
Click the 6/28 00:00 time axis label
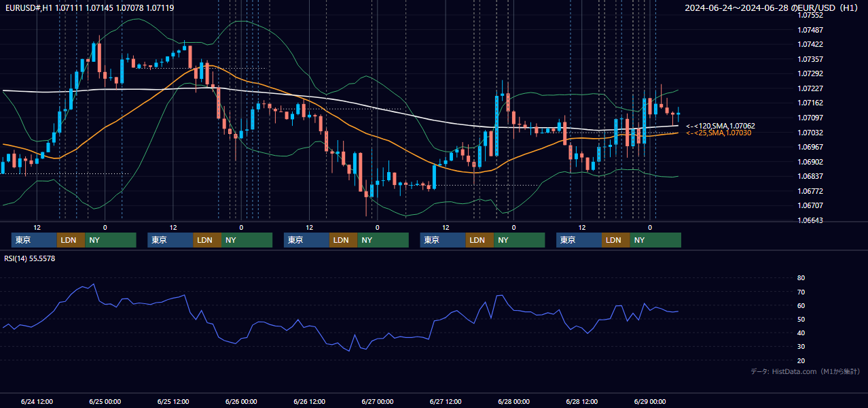[513, 401]
